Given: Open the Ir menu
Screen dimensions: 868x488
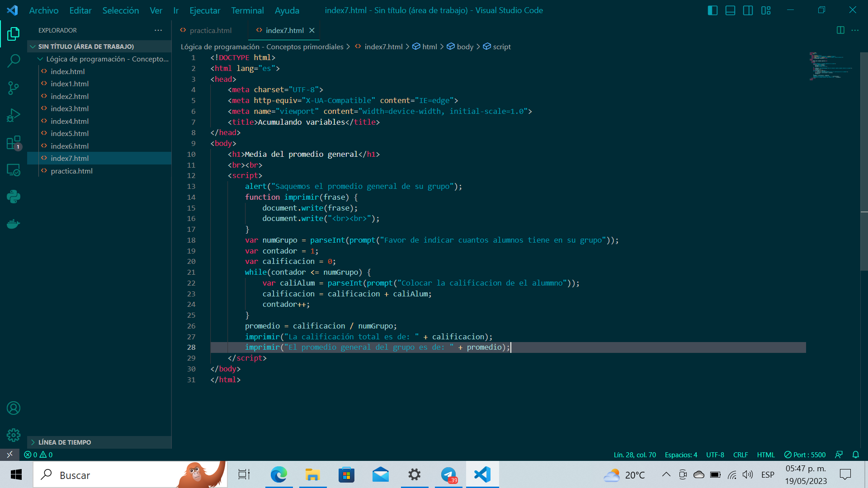Looking at the screenshot, I should (x=176, y=10).
